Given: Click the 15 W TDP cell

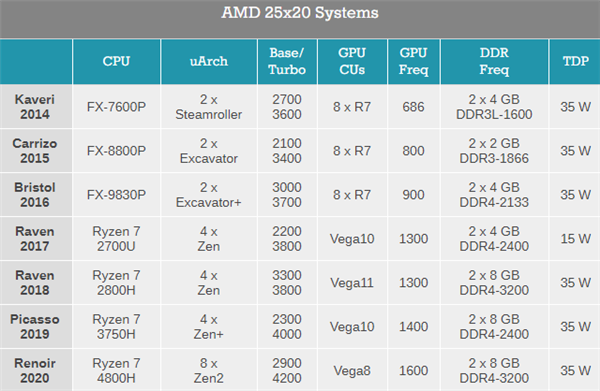Looking at the screenshot, I should click(x=576, y=239).
